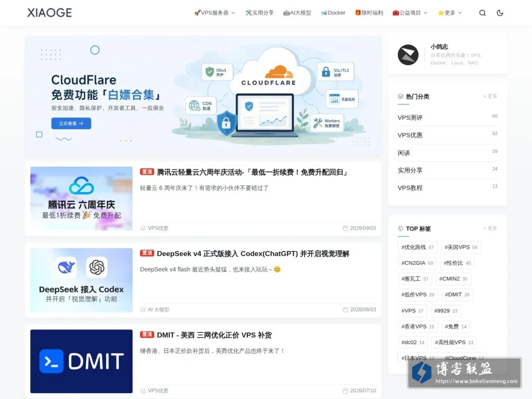
Task: Click the XIAOGE site logo
Action: [x=50, y=13]
